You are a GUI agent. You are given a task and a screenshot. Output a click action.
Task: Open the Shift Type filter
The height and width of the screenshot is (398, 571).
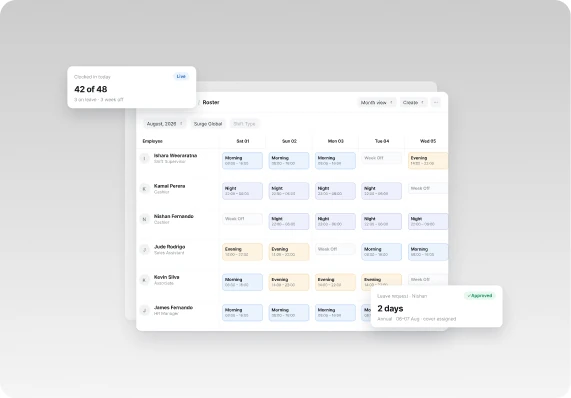(x=244, y=124)
